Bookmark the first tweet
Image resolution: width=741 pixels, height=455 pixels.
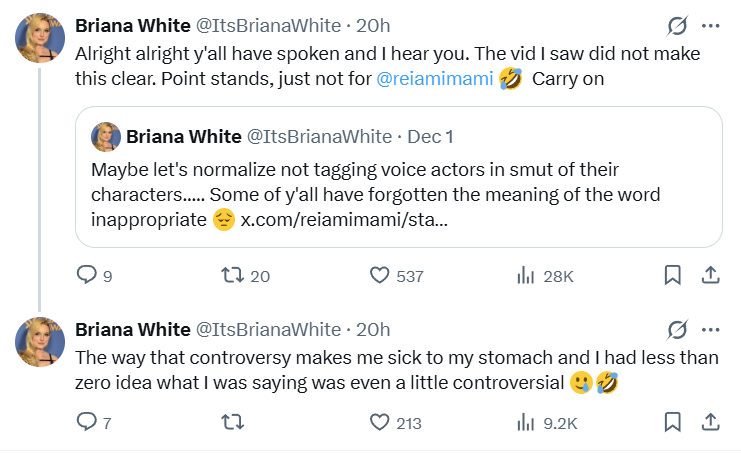pyautogui.click(x=673, y=276)
